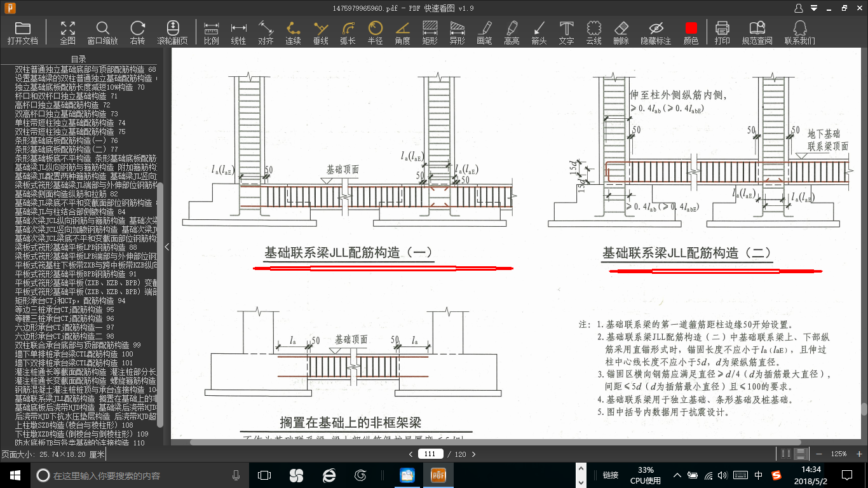This screenshot has width=868, height=488.
Task: Collapse the 目录 sidebar with the arrow handle
Action: (x=166, y=247)
